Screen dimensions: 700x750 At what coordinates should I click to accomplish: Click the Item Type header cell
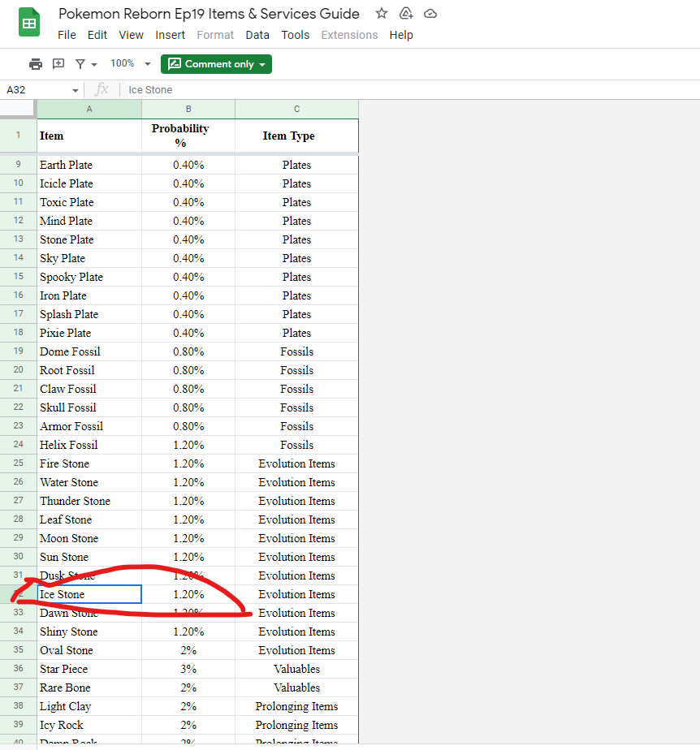point(296,136)
